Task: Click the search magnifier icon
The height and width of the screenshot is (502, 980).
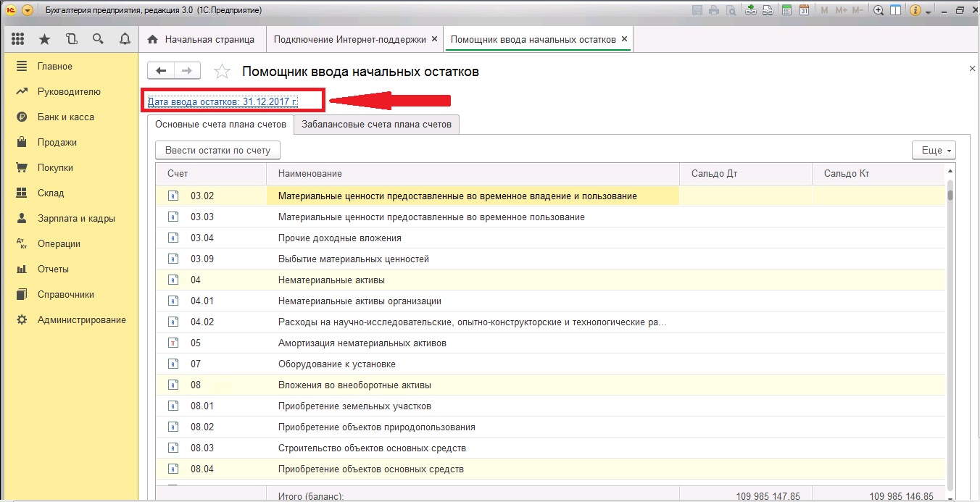Action: pyautogui.click(x=98, y=39)
